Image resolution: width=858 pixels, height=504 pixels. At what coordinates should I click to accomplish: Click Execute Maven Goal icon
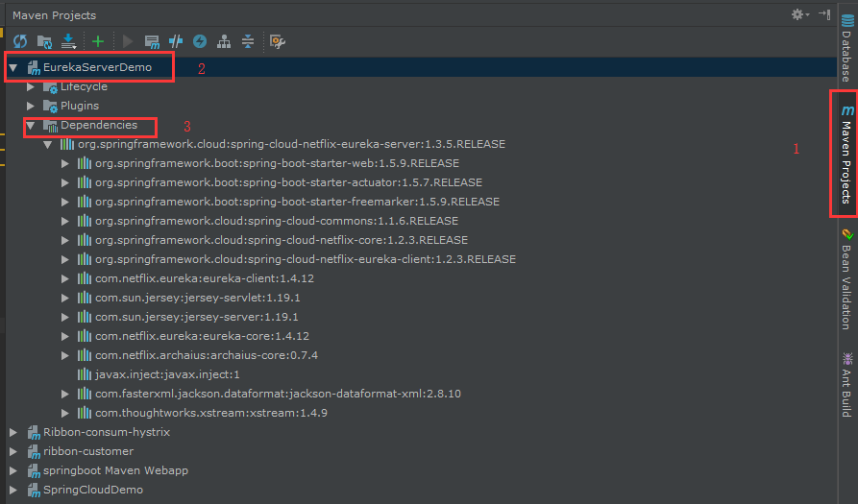pyautogui.click(x=152, y=41)
